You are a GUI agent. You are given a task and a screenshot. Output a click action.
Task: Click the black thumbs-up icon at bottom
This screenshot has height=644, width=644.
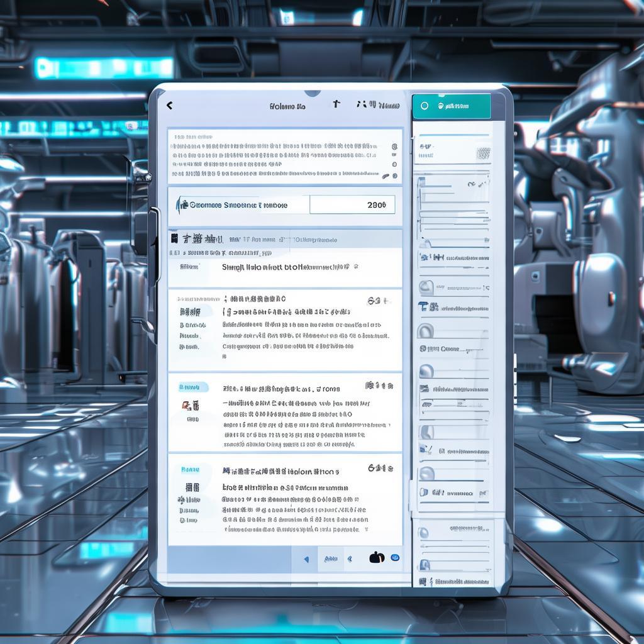pyautogui.click(x=377, y=557)
